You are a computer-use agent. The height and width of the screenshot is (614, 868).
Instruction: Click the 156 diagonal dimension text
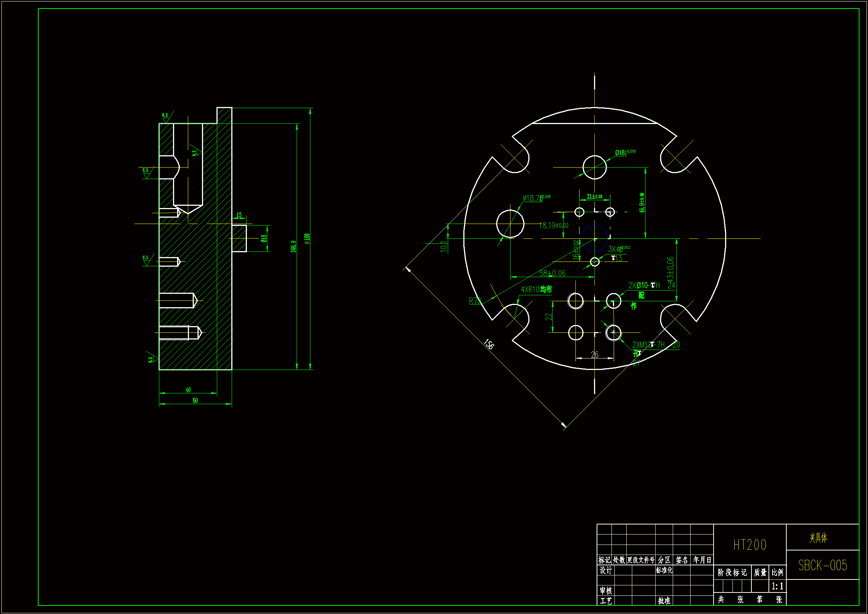[x=489, y=344]
